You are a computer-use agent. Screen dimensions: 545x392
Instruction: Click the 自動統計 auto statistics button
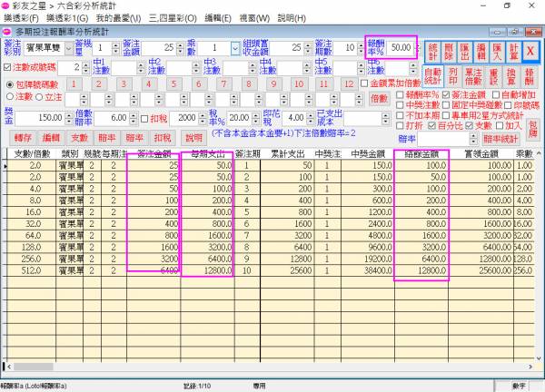coord(432,75)
